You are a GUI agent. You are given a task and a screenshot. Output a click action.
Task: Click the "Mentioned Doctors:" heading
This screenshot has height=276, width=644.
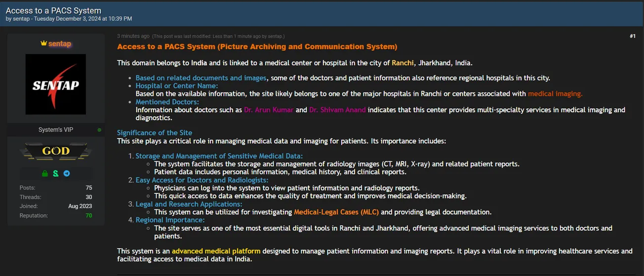[167, 102]
